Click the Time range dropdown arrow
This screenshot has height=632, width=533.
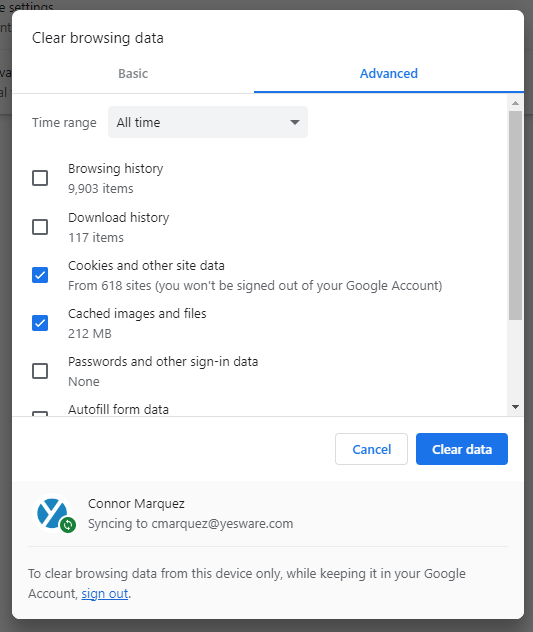295,122
